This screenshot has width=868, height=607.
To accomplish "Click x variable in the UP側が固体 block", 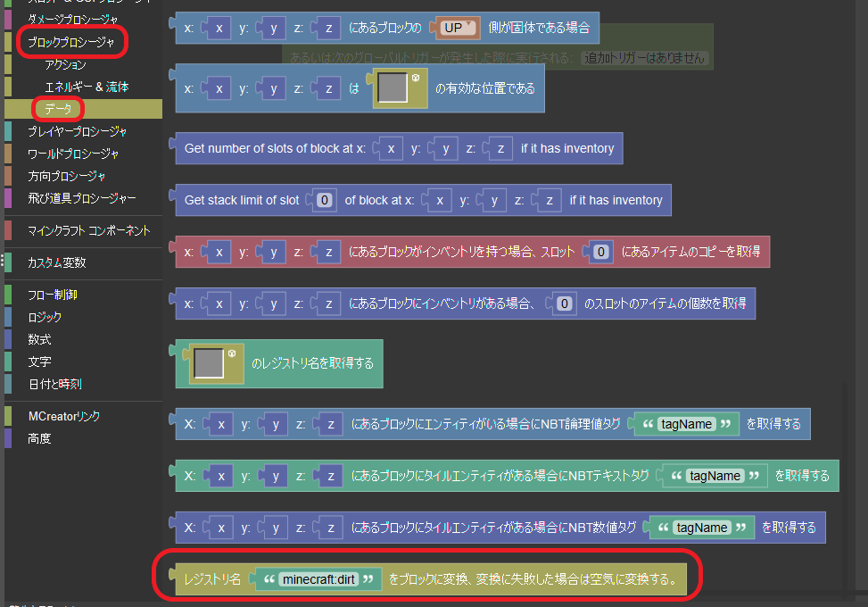I will pos(219,29).
